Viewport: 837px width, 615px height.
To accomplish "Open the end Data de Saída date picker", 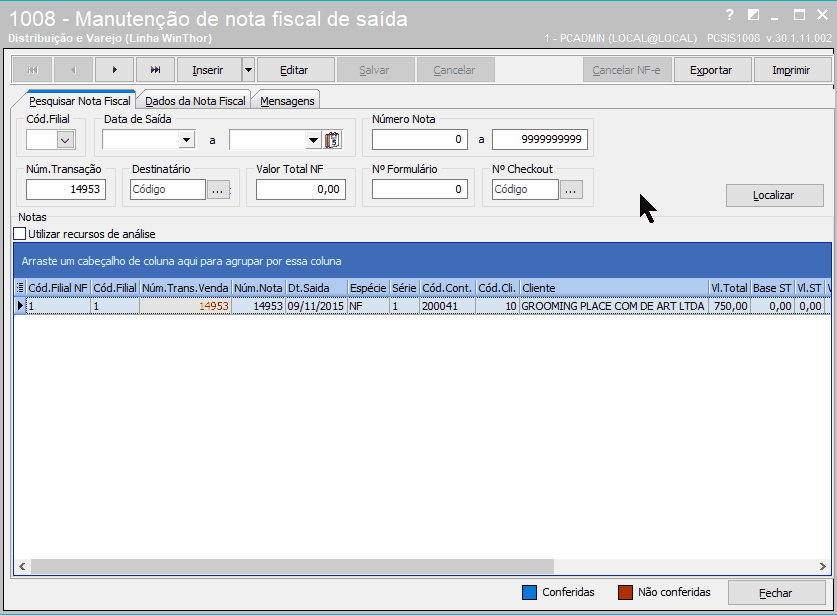I will (313, 140).
